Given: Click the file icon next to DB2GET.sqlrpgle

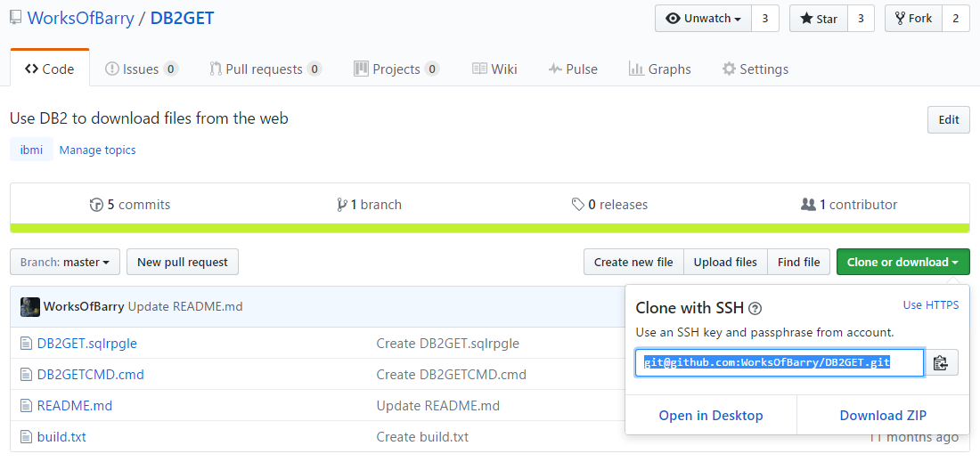Looking at the screenshot, I should pos(26,344).
